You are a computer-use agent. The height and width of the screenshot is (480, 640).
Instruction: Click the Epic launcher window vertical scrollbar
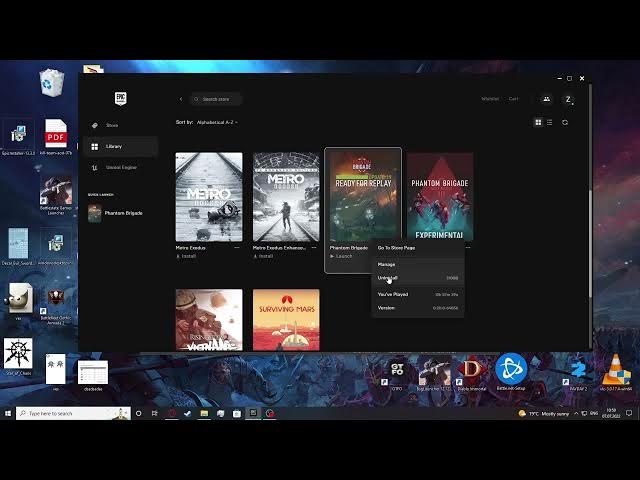coord(590,244)
